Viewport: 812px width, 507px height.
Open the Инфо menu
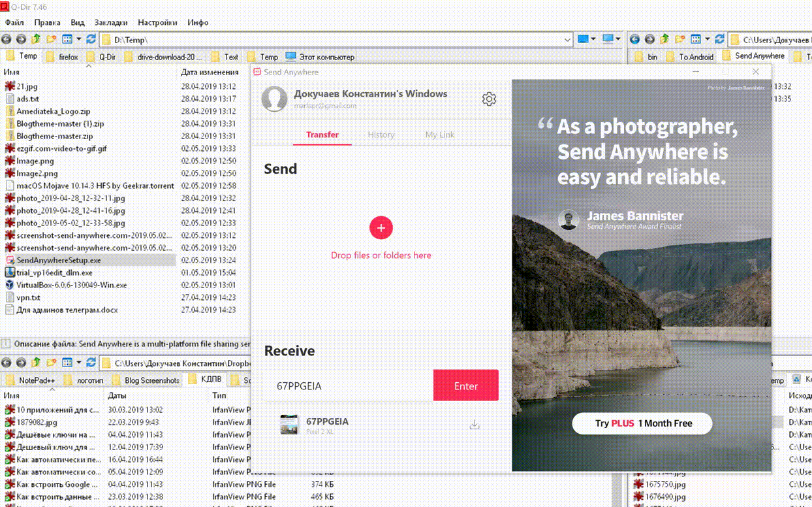point(198,22)
